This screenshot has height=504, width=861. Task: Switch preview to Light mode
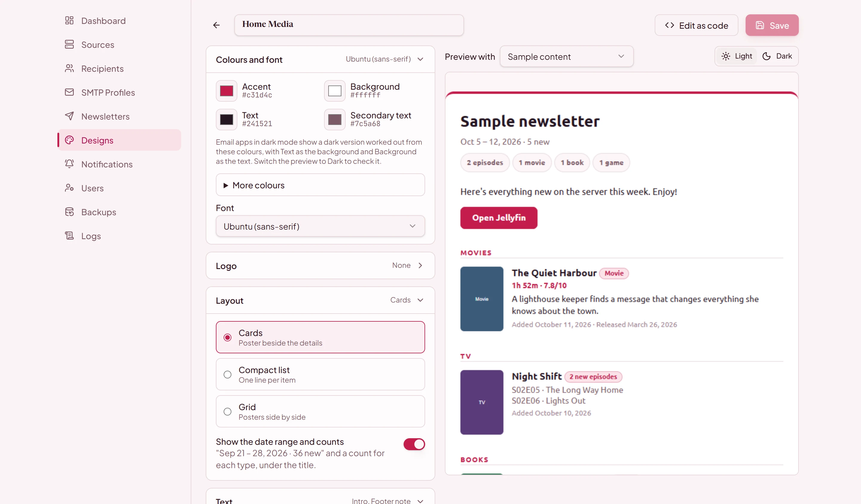[737, 56]
